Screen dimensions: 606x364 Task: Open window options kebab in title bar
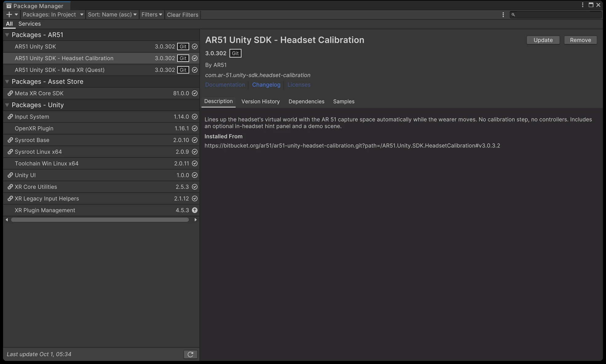(x=583, y=5)
